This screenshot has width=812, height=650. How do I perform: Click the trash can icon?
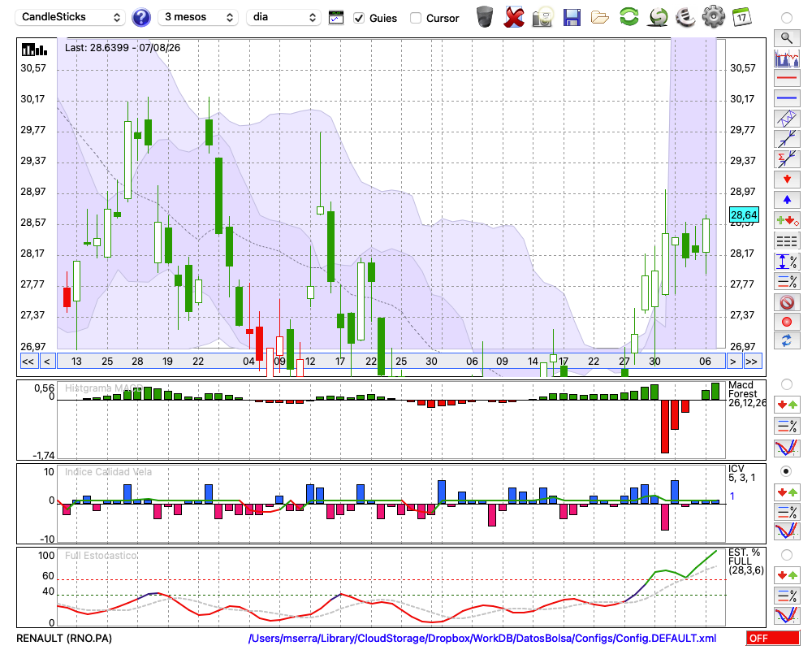pyautogui.click(x=485, y=17)
